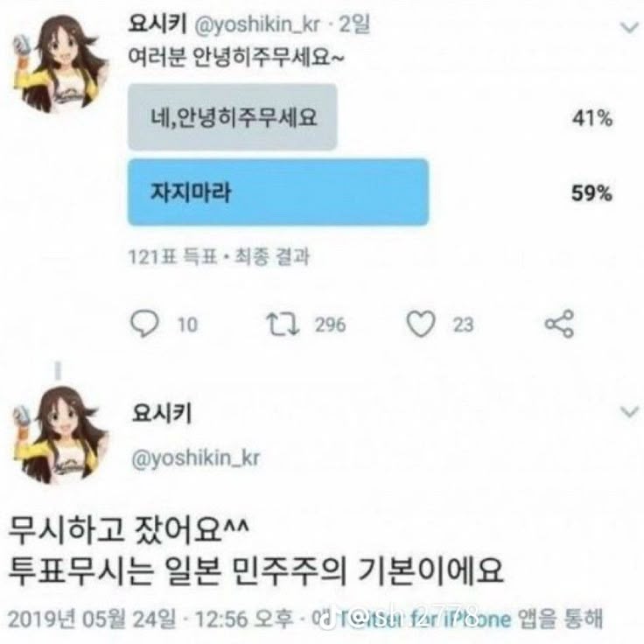This screenshot has width=644, height=644.
Task: Select the blue poll option 자지마라
Action: tap(278, 192)
